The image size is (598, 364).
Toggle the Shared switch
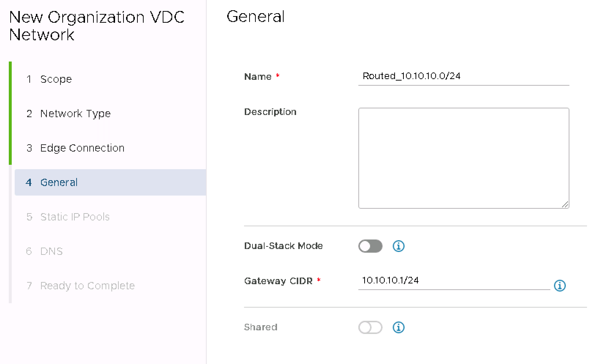tap(370, 327)
